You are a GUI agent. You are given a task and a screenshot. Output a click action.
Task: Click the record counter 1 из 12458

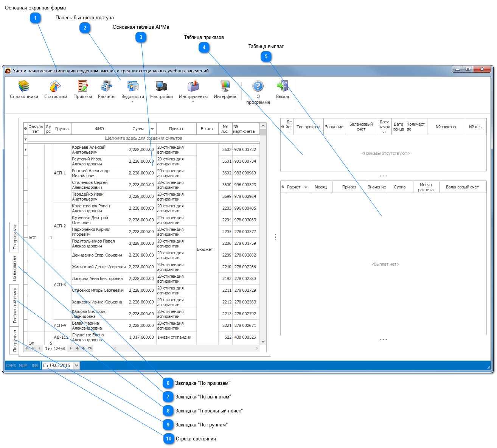(55, 349)
